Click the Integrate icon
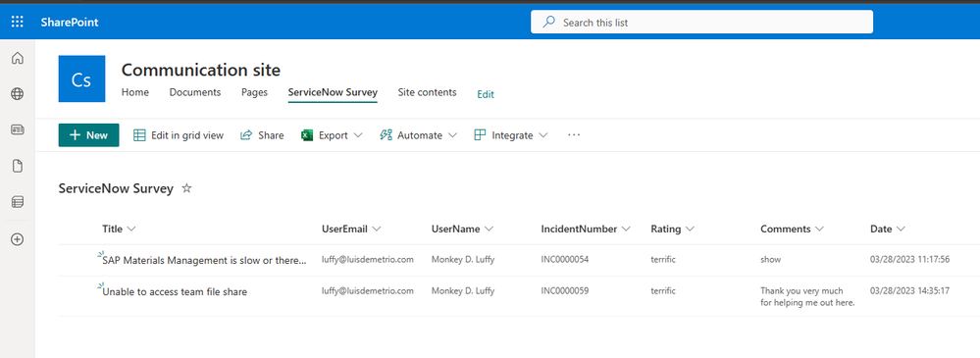 [480, 135]
